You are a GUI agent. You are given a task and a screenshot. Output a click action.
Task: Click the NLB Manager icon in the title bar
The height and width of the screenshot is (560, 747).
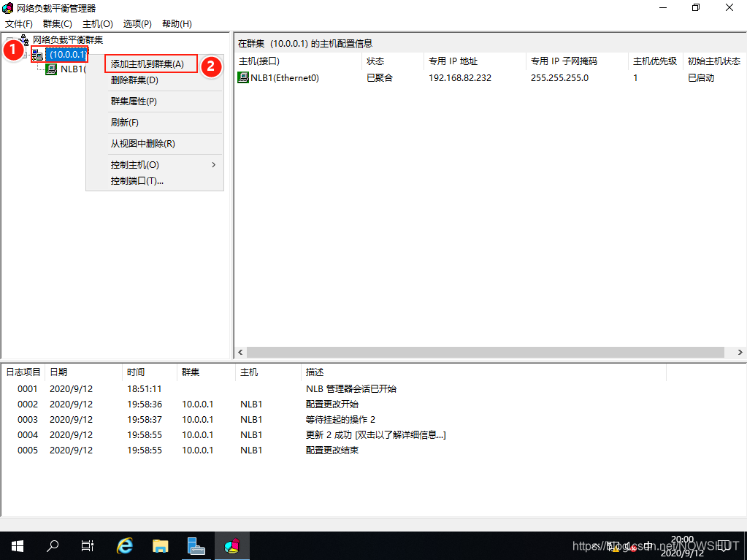tap(7, 8)
